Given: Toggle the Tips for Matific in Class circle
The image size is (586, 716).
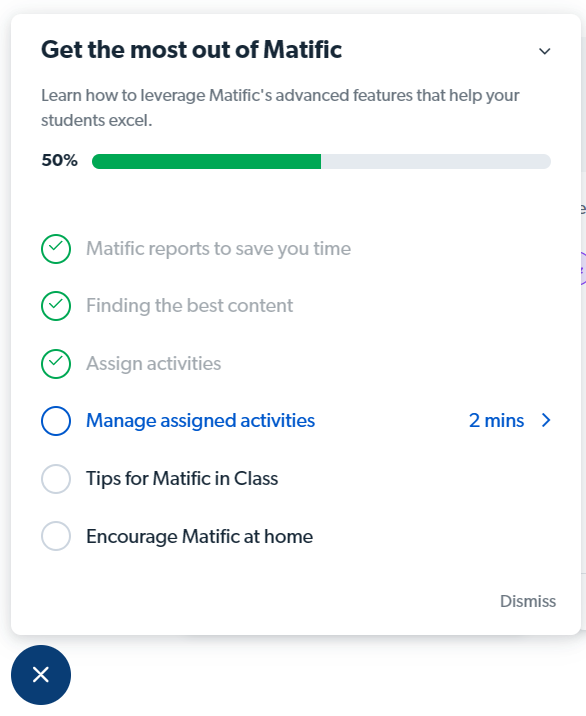Looking at the screenshot, I should click(x=56, y=479).
